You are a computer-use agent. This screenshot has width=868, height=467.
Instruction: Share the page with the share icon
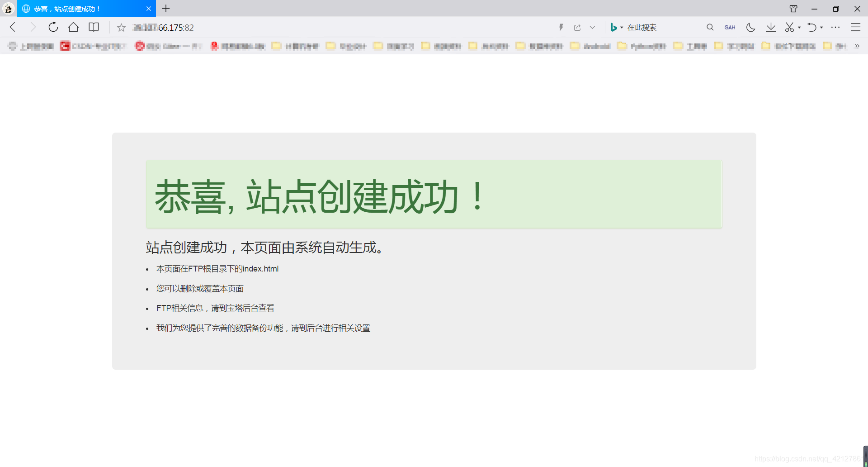pos(577,27)
